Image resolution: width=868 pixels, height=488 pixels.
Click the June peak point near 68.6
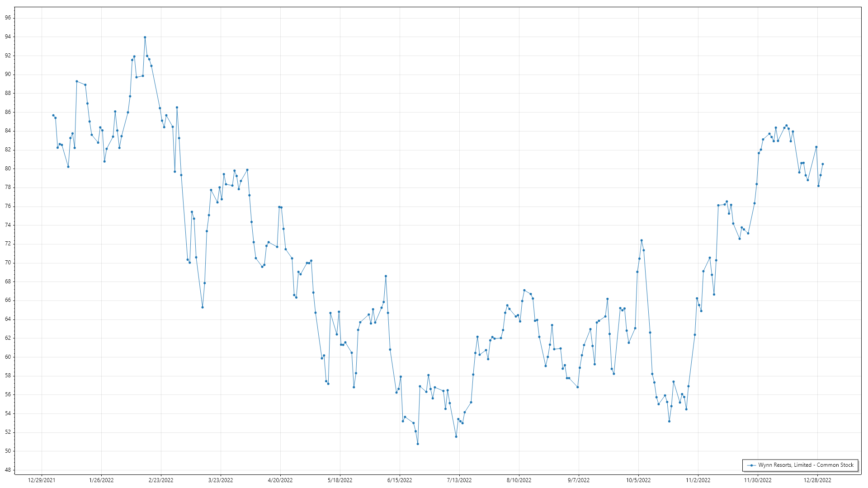point(386,276)
